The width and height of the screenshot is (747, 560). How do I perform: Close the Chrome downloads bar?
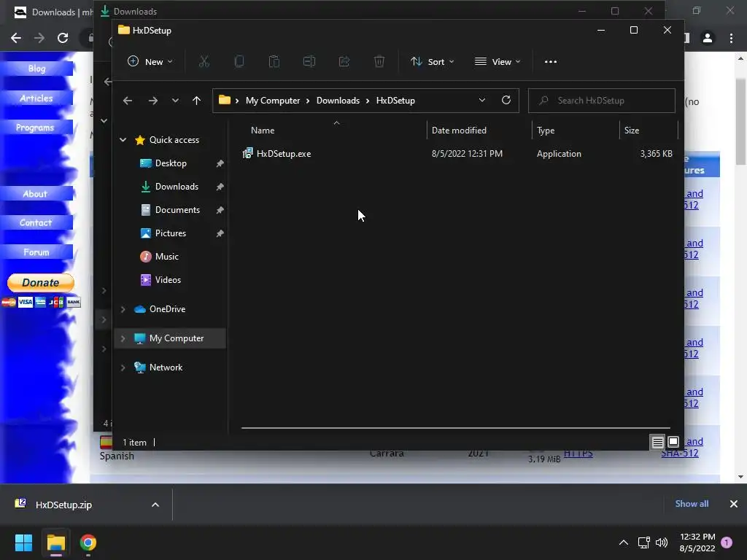[734, 504]
